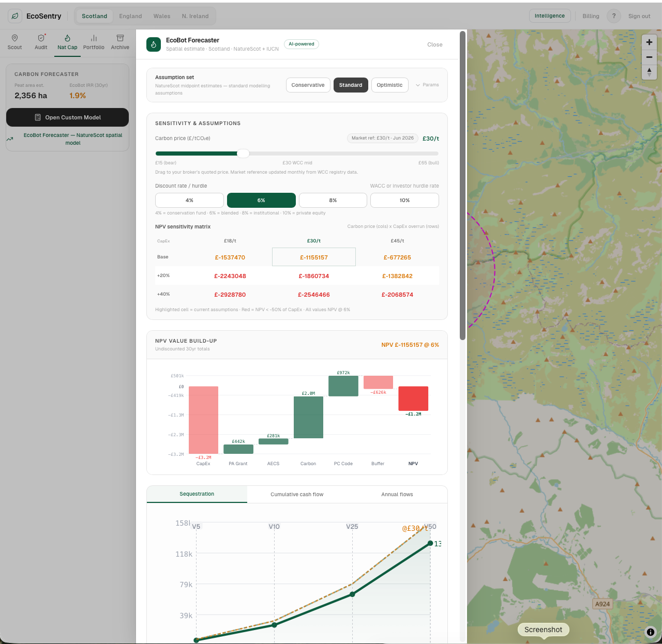Click the AI-powered badge

click(x=301, y=44)
